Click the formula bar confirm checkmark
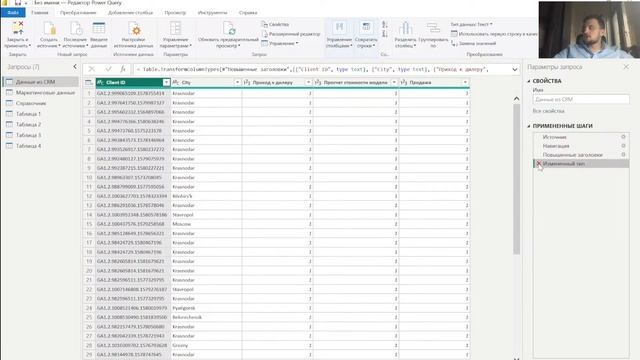This screenshot has height=360, width=640. [x=108, y=69]
